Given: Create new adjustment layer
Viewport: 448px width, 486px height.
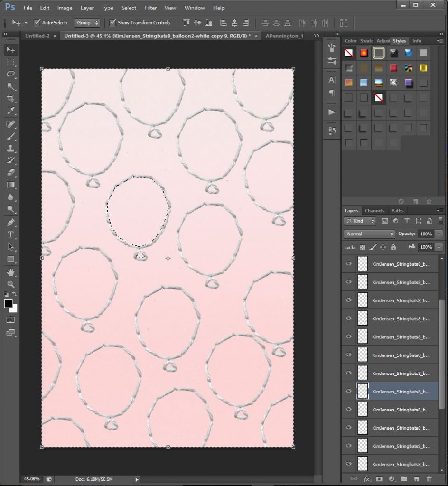Looking at the screenshot, I should coord(392,479).
